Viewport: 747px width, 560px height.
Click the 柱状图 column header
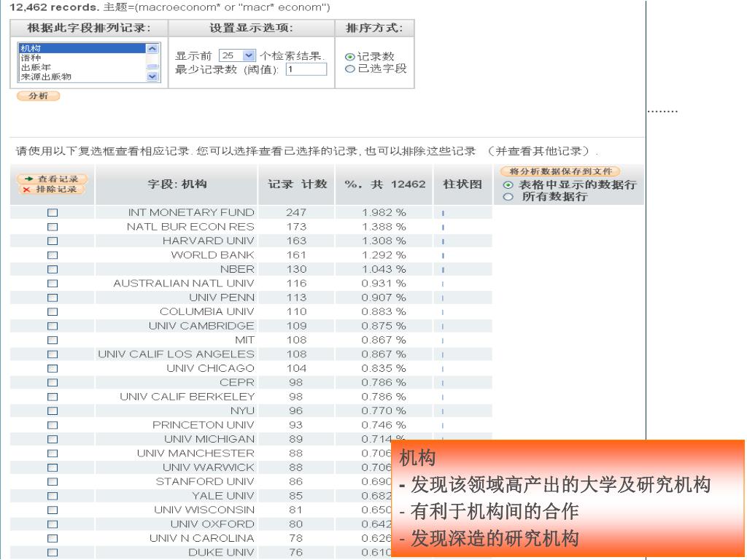[462, 184]
